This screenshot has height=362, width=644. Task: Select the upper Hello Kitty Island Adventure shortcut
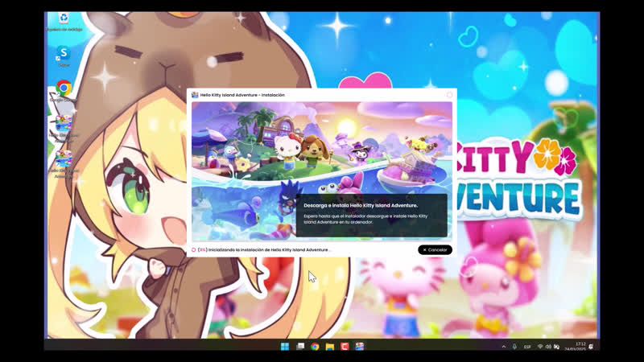point(64,125)
